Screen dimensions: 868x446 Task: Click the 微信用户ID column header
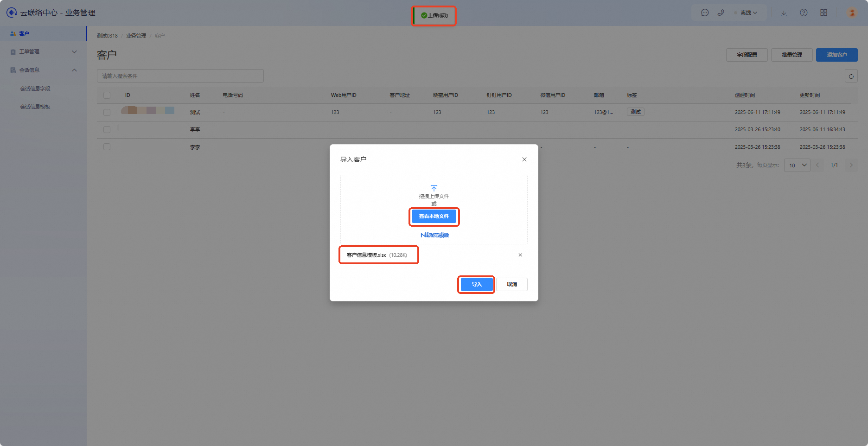tap(553, 95)
